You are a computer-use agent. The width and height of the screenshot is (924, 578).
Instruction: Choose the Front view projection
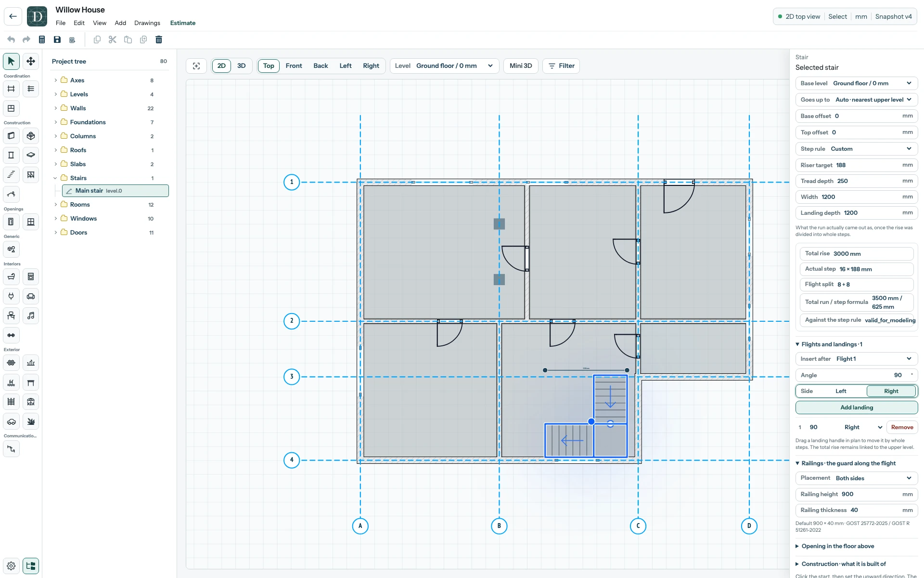pos(294,66)
